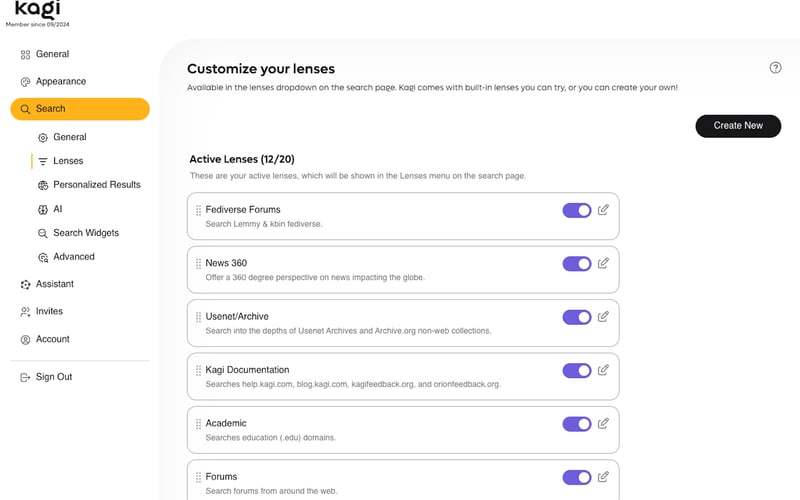Viewport: 800px width, 500px height.
Task: Edit the Kagi Documentation lens
Action: [603, 370]
